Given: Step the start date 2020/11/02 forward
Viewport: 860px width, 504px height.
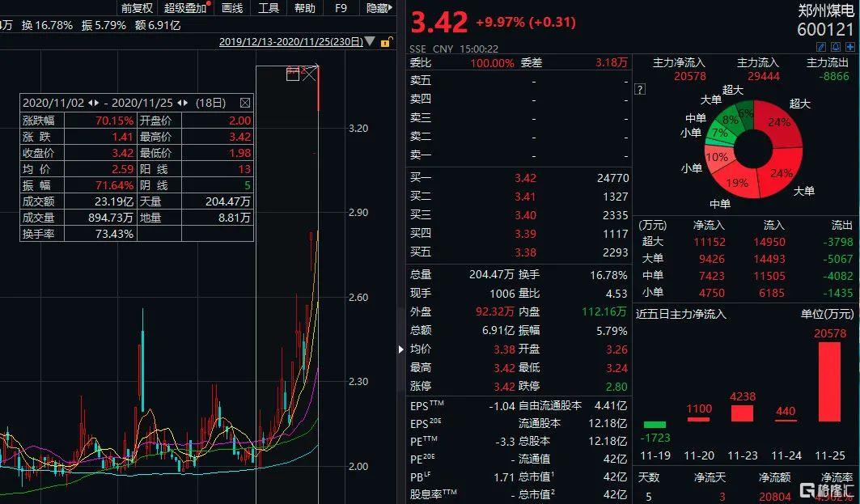Looking at the screenshot, I should point(97,103).
